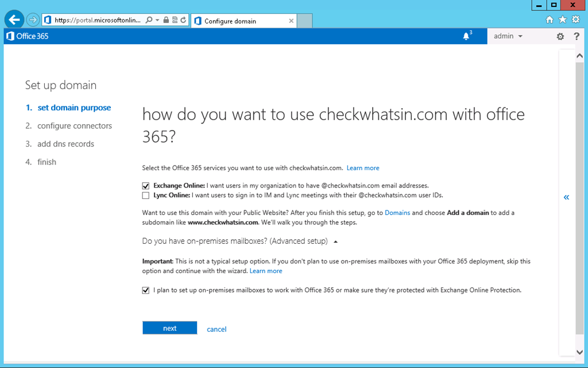This screenshot has width=588, height=368.
Task: Expand the side panel with double chevron
Action: (566, 197)
